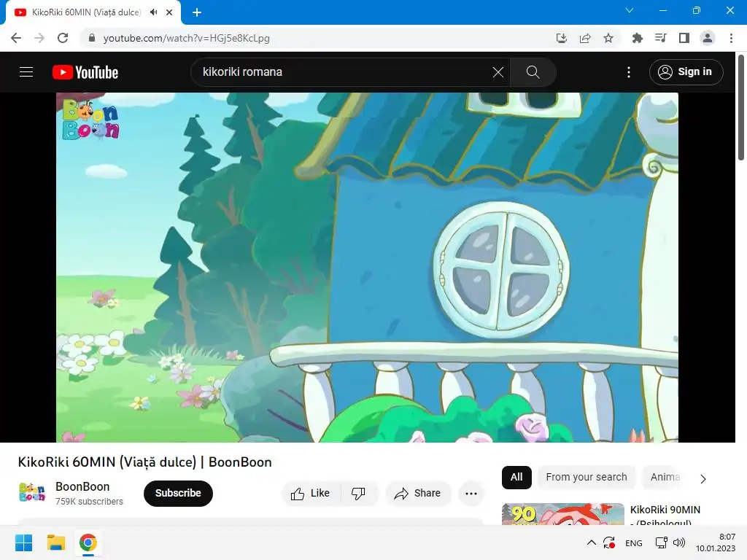Toggle the Chrome side panel
The height and width of the screenshot is (560, 747).
click(684, 38)
